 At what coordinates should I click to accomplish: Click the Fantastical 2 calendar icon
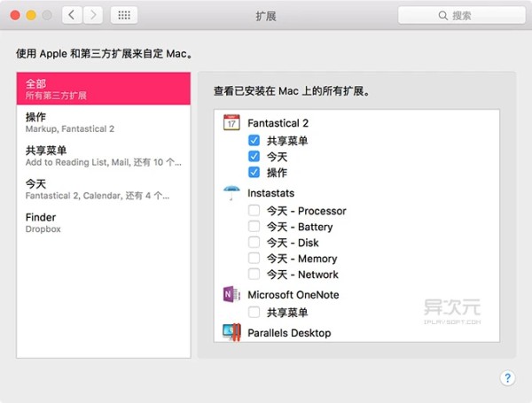click(x=231, y=123)
